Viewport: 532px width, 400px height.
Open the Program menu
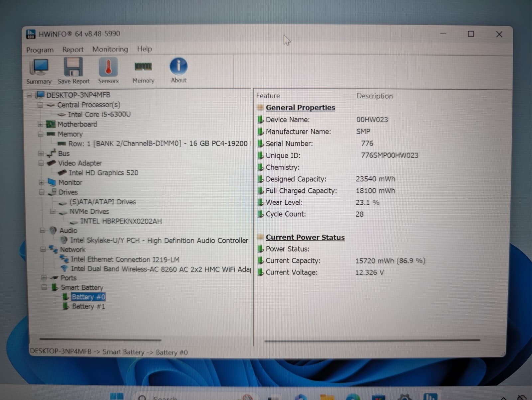(40, 50)
